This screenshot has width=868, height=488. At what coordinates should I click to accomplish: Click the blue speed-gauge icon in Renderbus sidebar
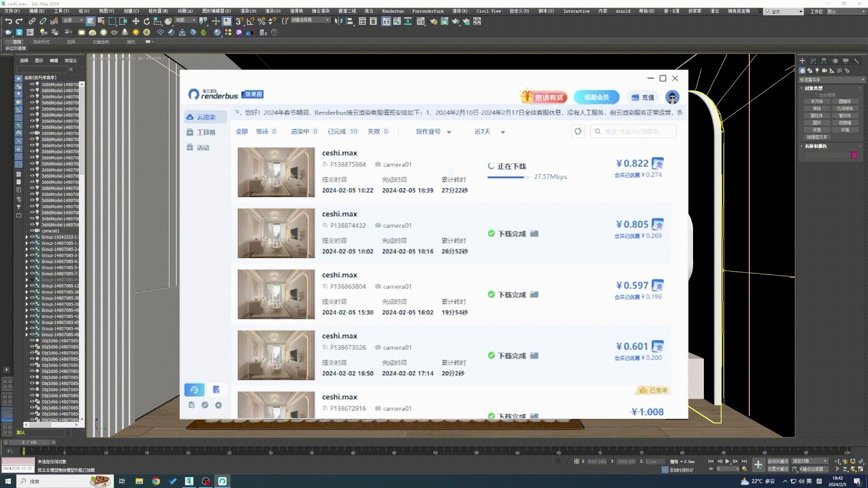194,389
